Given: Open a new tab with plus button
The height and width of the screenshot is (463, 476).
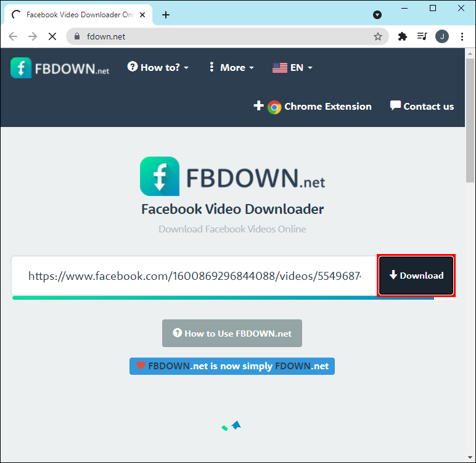Looking at the screenshot, I should click(166, 15).
